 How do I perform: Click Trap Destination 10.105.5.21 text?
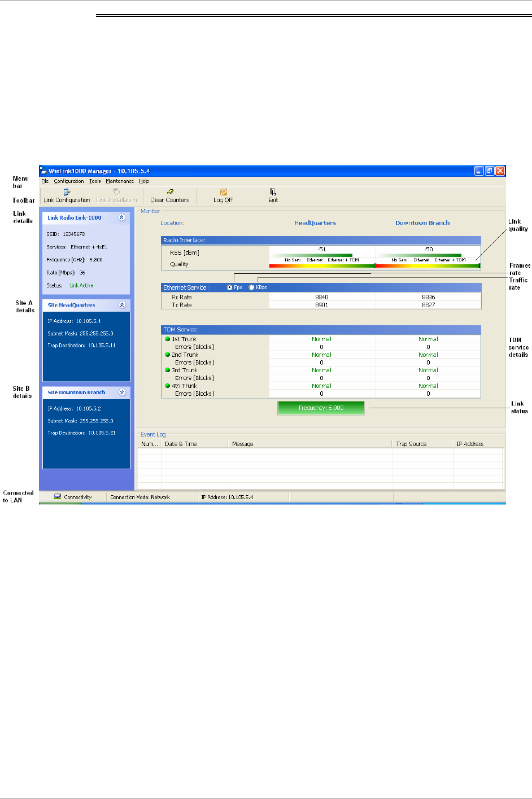(x=81, y=433)
